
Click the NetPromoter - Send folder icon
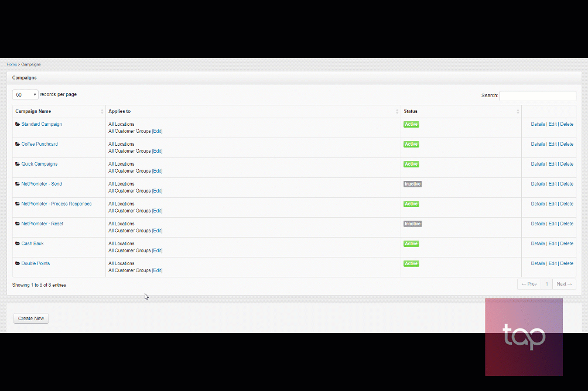[x=17, y=184]
